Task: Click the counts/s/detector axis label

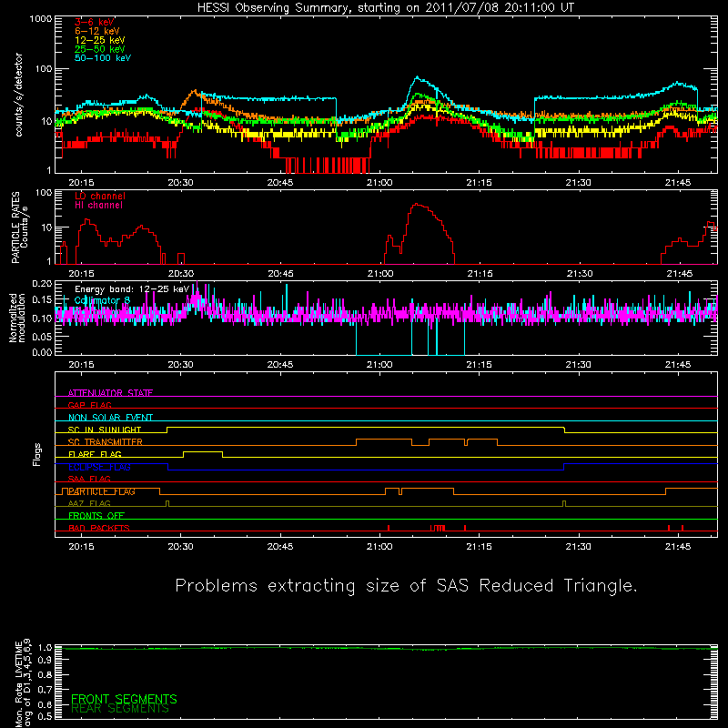Action: click(18, 95)
